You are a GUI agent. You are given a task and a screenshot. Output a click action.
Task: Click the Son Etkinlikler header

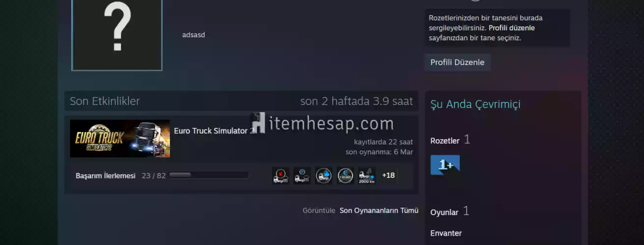[x=105, y=101]
